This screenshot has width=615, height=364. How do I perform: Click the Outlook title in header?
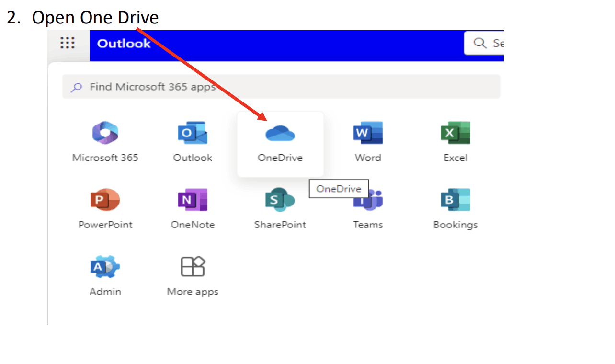124,44
